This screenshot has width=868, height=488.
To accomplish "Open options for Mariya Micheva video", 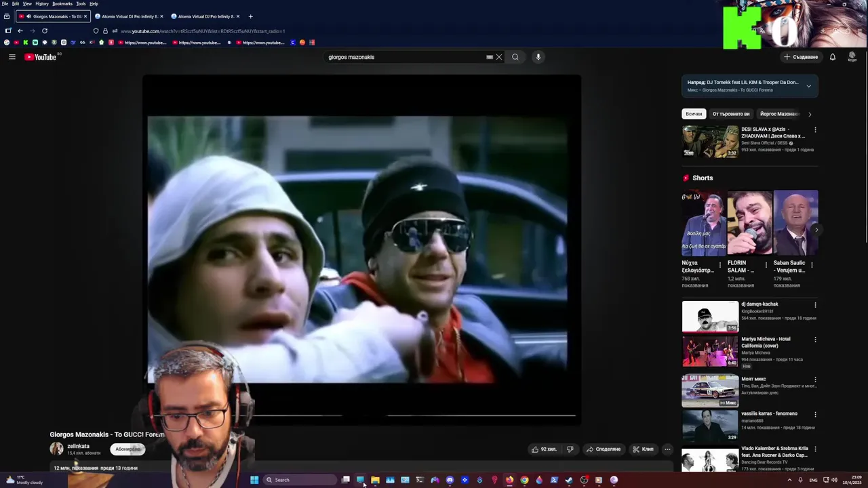I will click(x=815, y=340).
